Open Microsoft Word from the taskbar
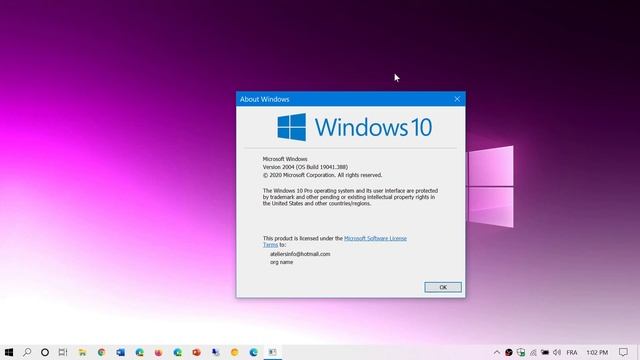Image resolution: width=640 pixels, height=360 pixels. click(x=120, y=352)
